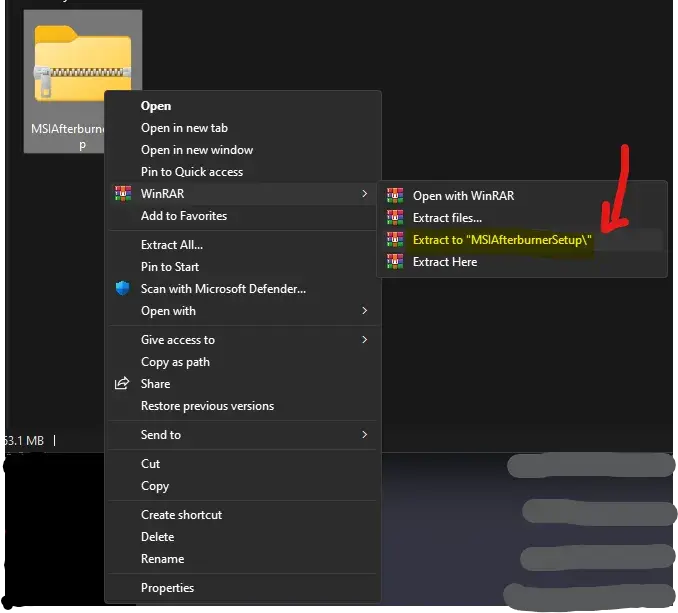This screenshot has width=678, height=613.
Task: Expand the WinRAR submenu arrow
Action: pyautogui.click(x=365, y=194)
